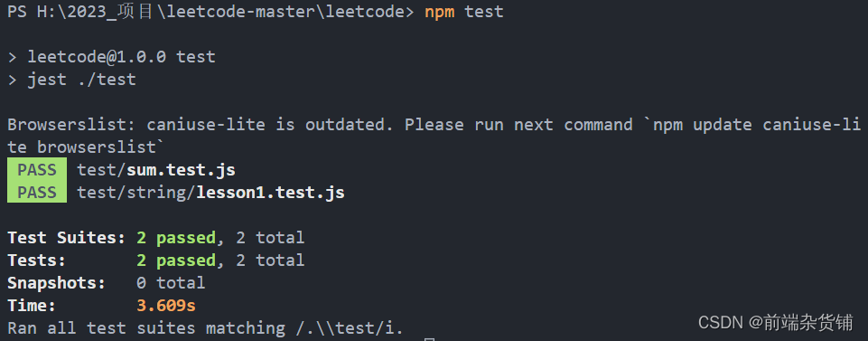Viewport: 868px width, 341px height.
Task: Click the Test Suites label
Action: click(x=67, y=238)
